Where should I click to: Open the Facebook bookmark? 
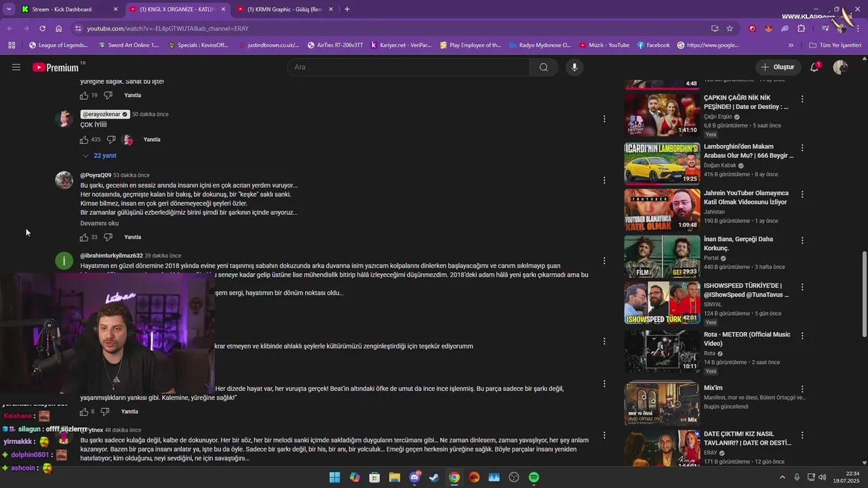tap(653, 45)
